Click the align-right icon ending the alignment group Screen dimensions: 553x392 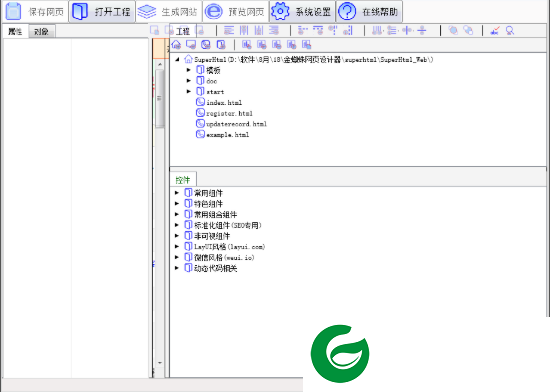(274, 31)
